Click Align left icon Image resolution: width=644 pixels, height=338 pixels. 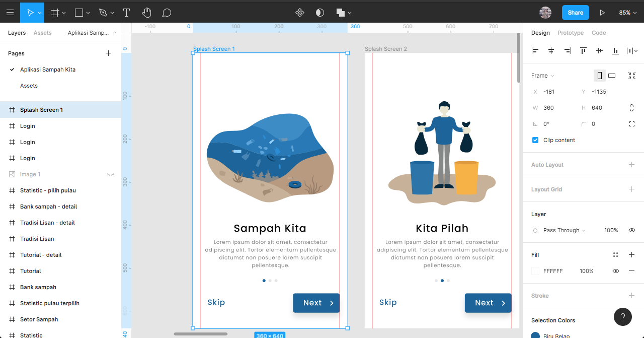pyautogui.click(x=535, y=50)
